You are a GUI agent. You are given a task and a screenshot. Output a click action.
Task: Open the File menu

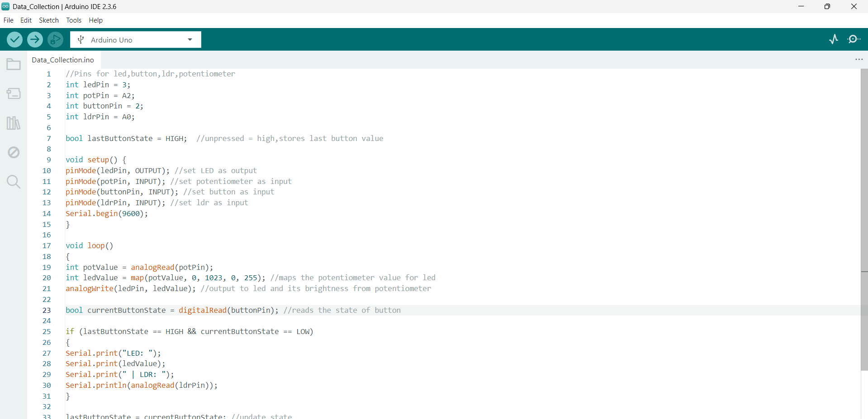click(x=9, y=20)
